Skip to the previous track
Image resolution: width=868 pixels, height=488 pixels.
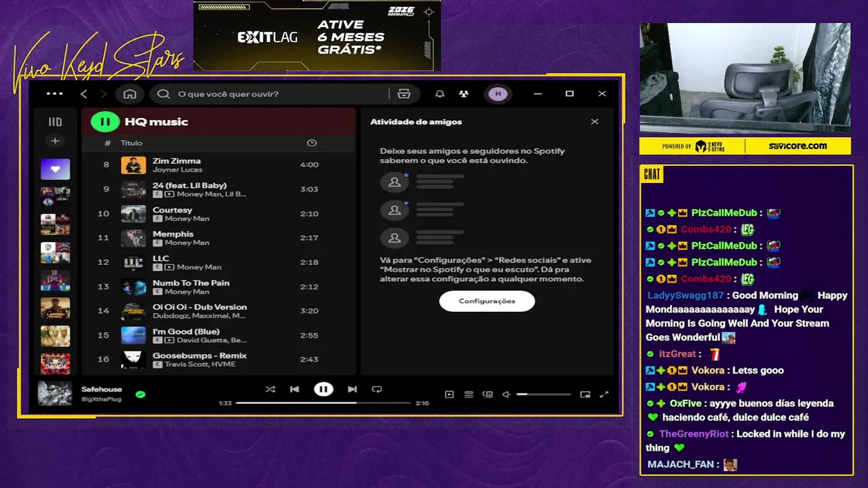(x=294, y=389)
